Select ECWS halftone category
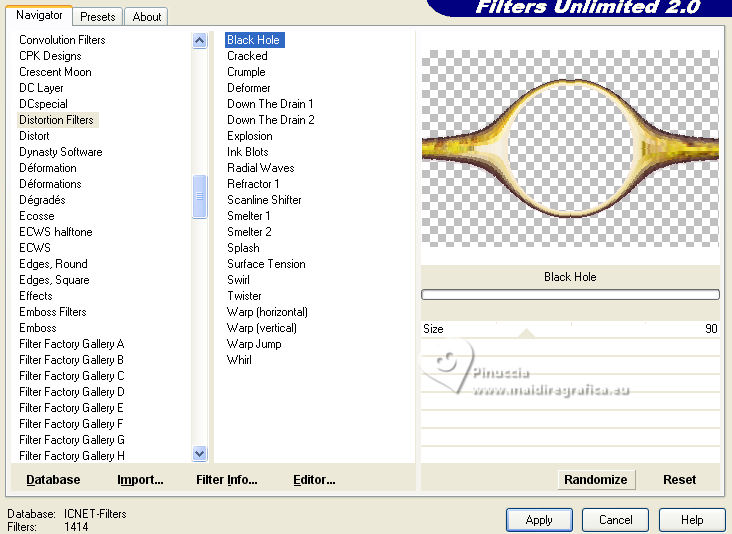 56,232
